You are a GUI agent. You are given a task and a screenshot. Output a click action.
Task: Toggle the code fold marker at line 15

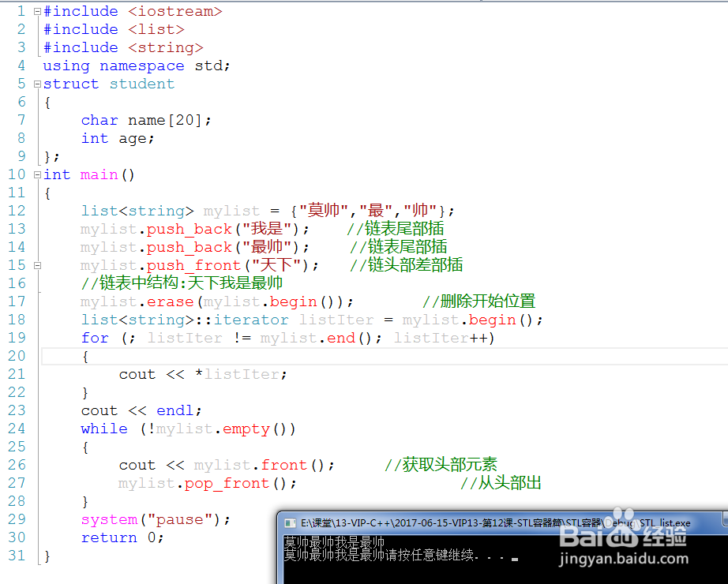(x=36, y=264)
